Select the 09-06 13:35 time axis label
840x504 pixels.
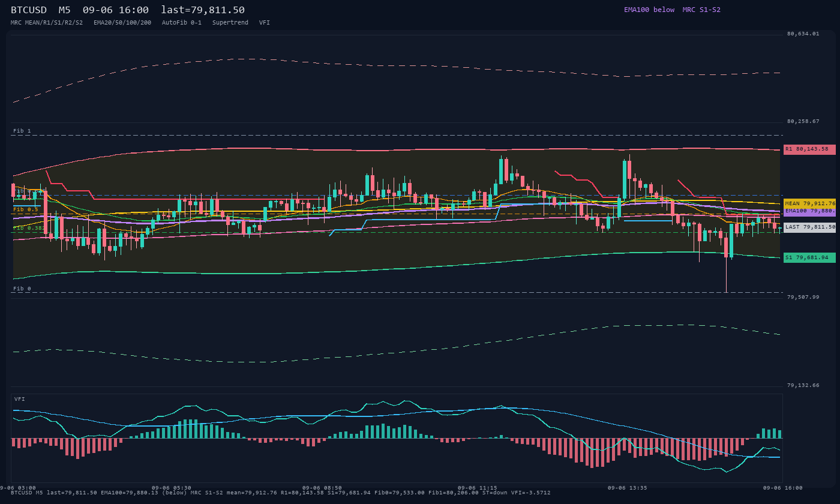click(x=628, y=488)
